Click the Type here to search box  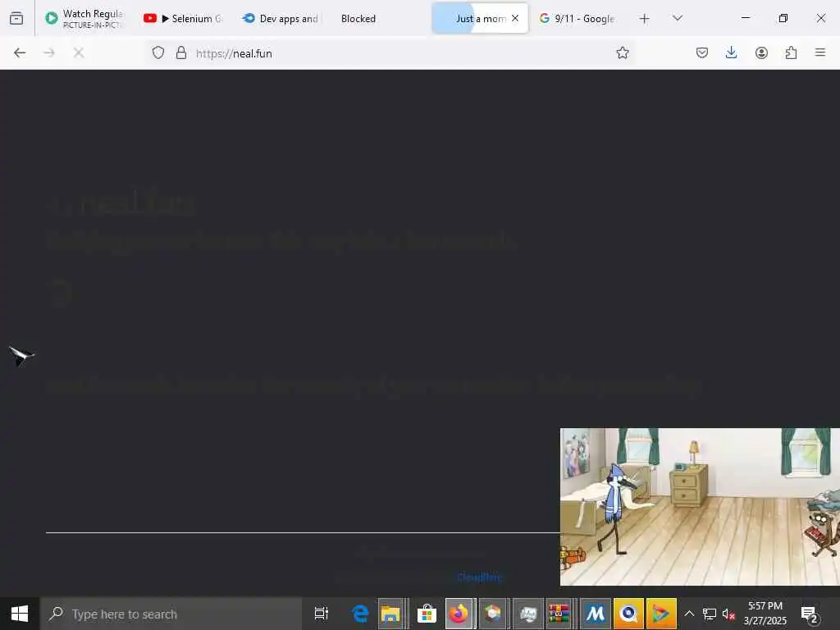171,614
